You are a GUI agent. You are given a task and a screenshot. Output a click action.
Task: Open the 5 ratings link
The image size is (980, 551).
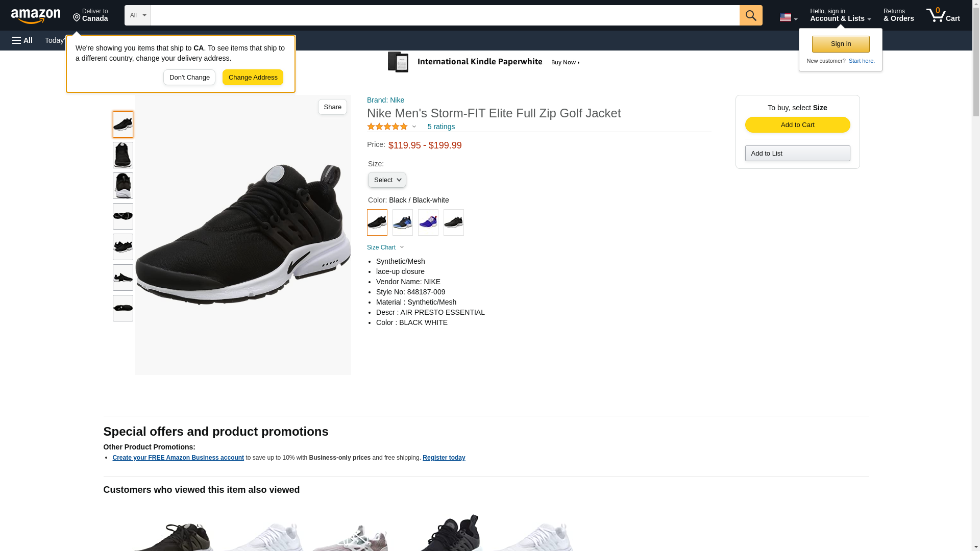coord(440,127)
